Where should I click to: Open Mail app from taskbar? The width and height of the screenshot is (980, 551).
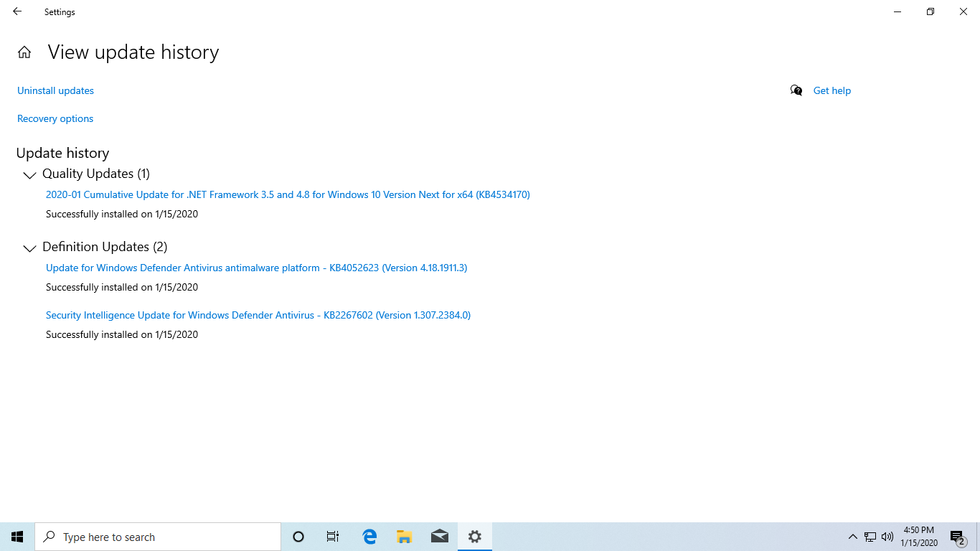440,537
